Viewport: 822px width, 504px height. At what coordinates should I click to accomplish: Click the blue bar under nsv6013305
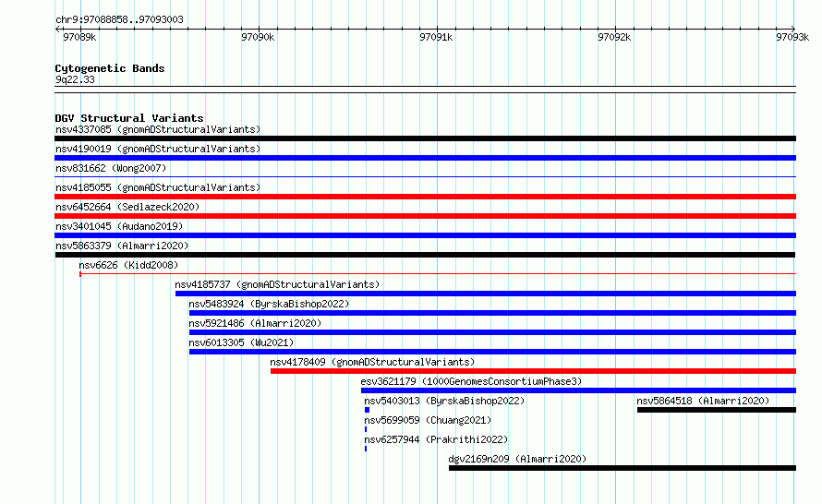point(493,352)
